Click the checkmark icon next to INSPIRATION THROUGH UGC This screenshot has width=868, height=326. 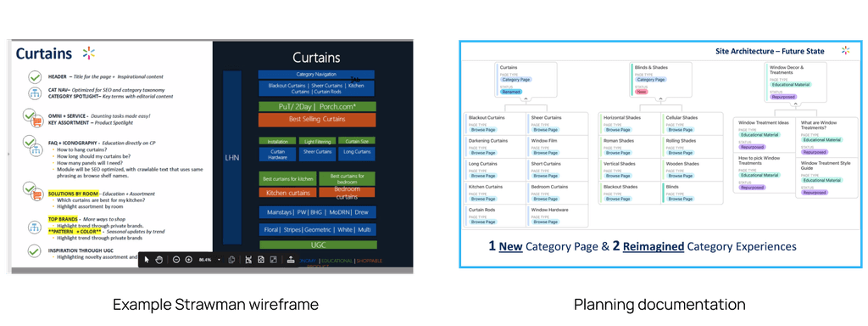[x=35, y=251]
